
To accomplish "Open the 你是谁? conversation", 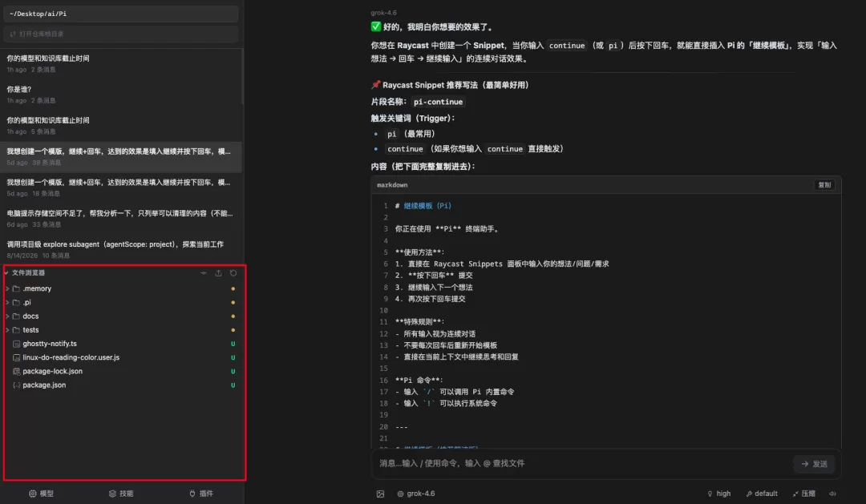I will [x=121, y=95].
